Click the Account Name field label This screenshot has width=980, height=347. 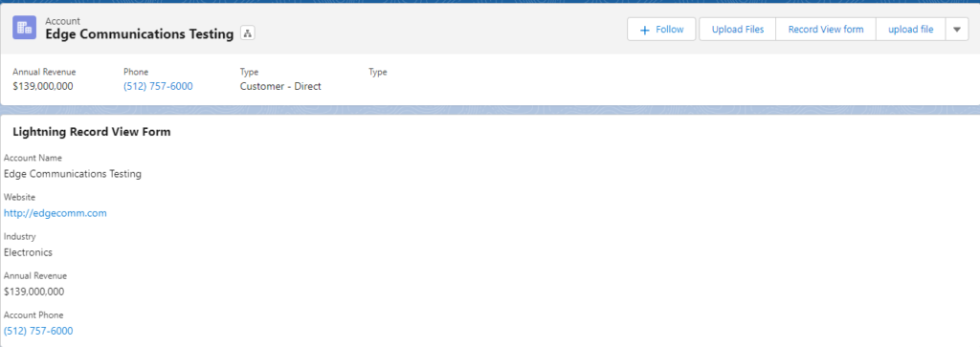[x=33, y=158]
